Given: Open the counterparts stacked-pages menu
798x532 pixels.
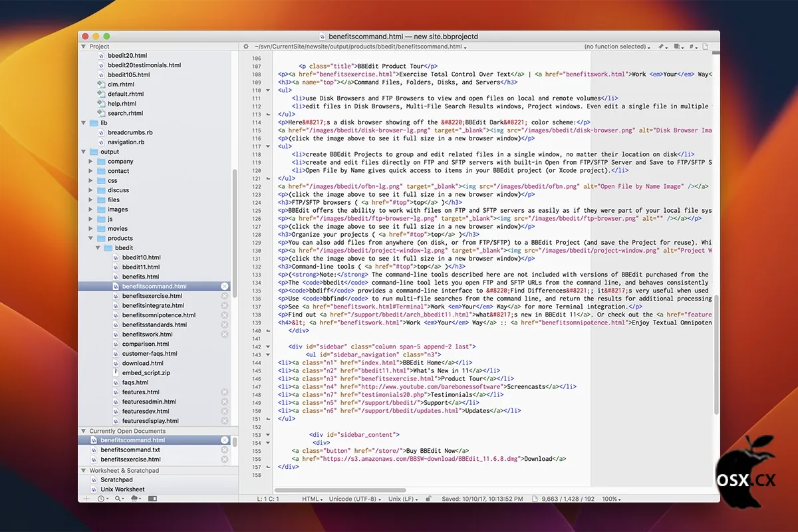Looking at the screenshot, I should click(x=678, y=47).
